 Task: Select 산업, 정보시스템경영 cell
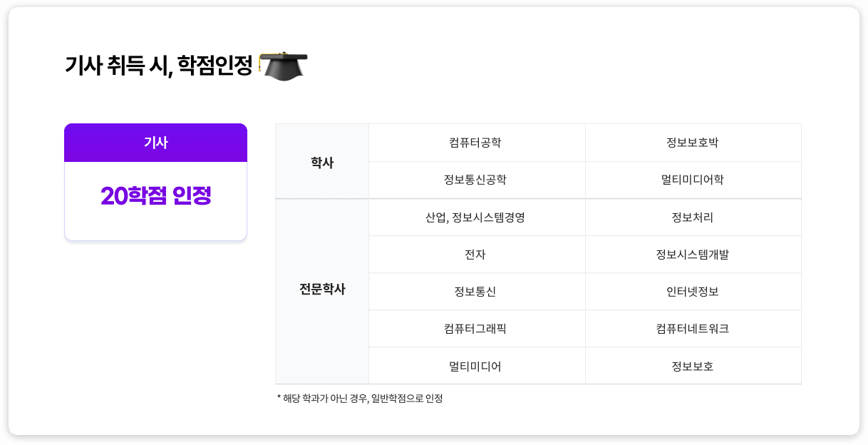tap(475, 218)
